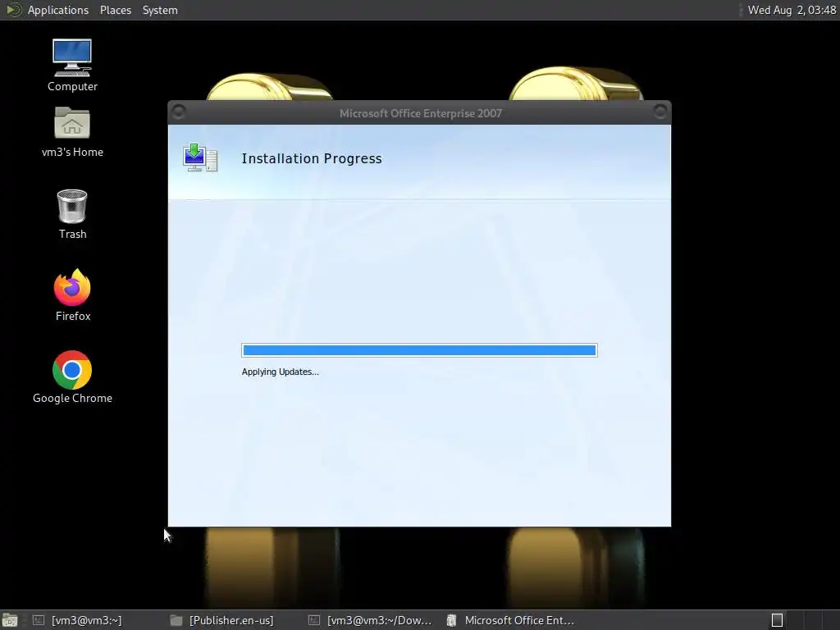Viewport: 840px width, 630px height.
Task: Click the blue installation progress bar
Action: pyautogui.click(x=419, y=350)
